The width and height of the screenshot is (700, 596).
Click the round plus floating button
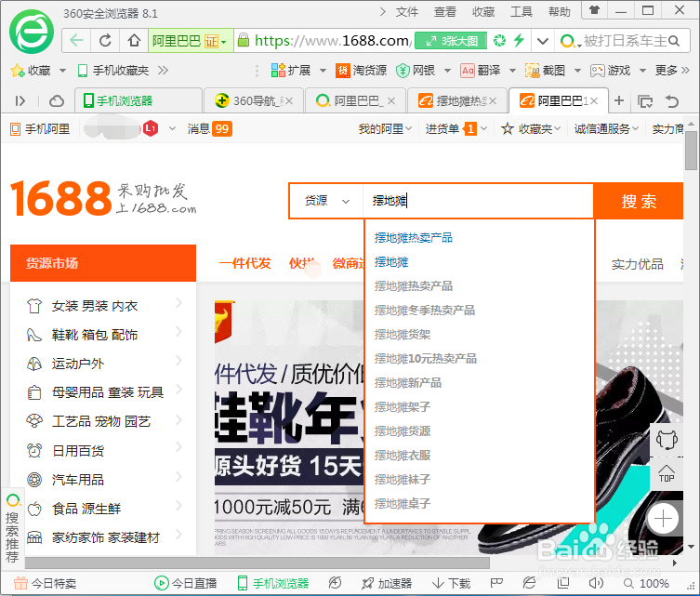coord(663,518)
